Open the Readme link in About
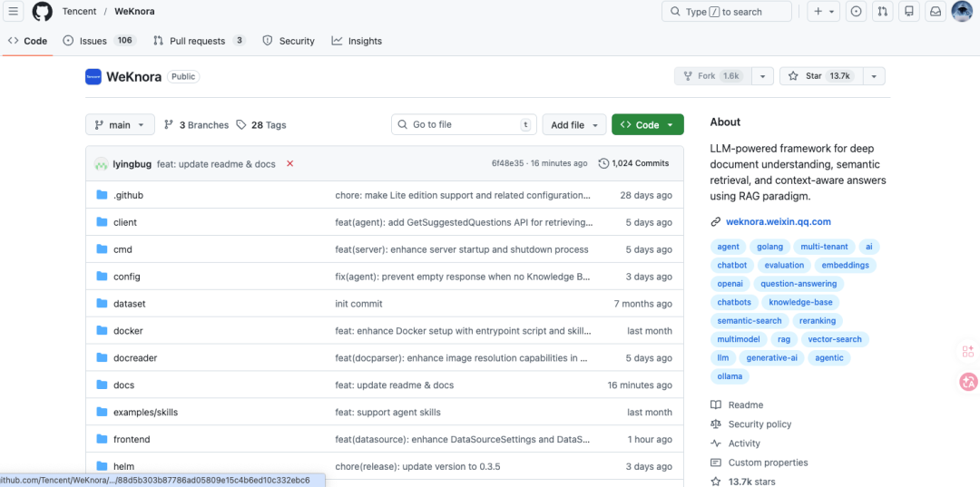The width and height of the screenshot is (980, 487). point(738,405)
